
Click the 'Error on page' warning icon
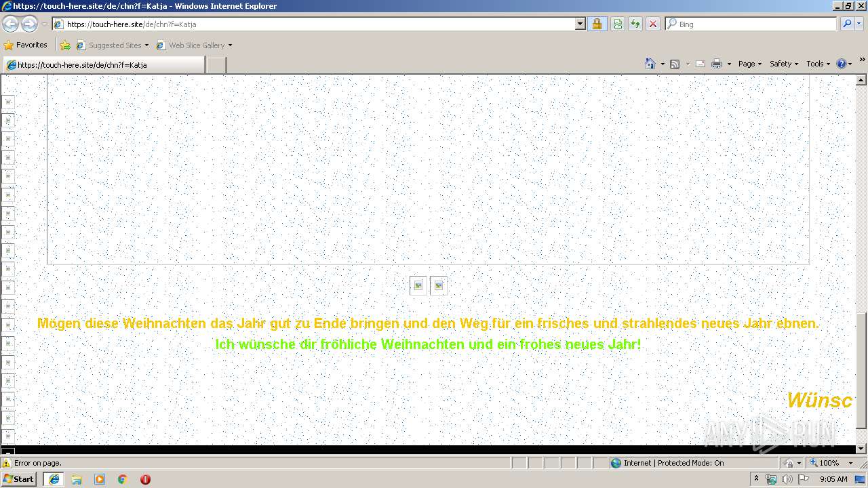point(7,463)
